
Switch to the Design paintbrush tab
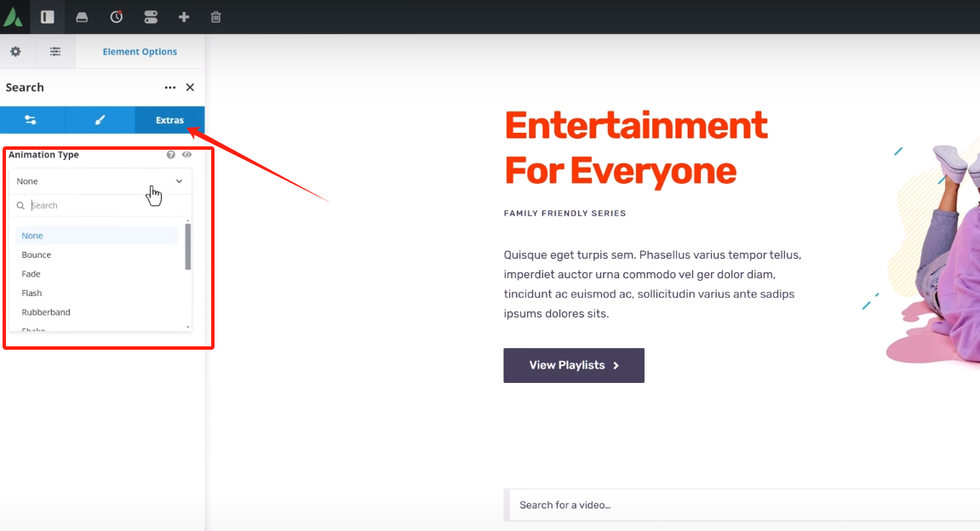tap(100, 120)
